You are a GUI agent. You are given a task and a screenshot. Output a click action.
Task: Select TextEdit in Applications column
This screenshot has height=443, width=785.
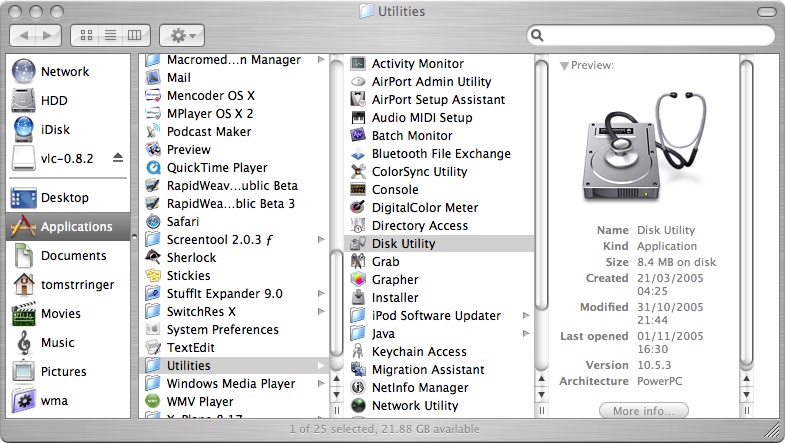(x=234, y=348)
